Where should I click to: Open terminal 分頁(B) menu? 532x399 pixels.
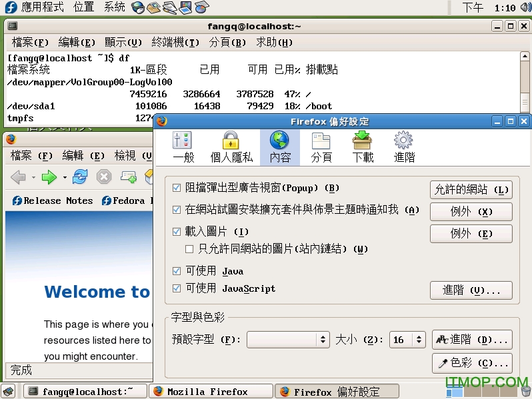pos(227,43)
